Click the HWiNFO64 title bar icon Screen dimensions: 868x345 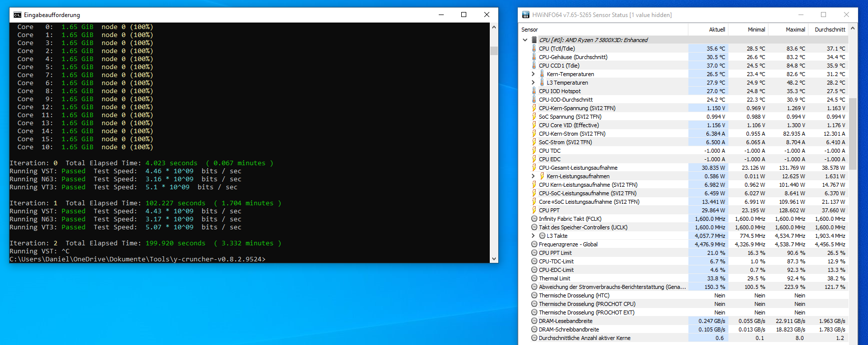coord(526,15)
